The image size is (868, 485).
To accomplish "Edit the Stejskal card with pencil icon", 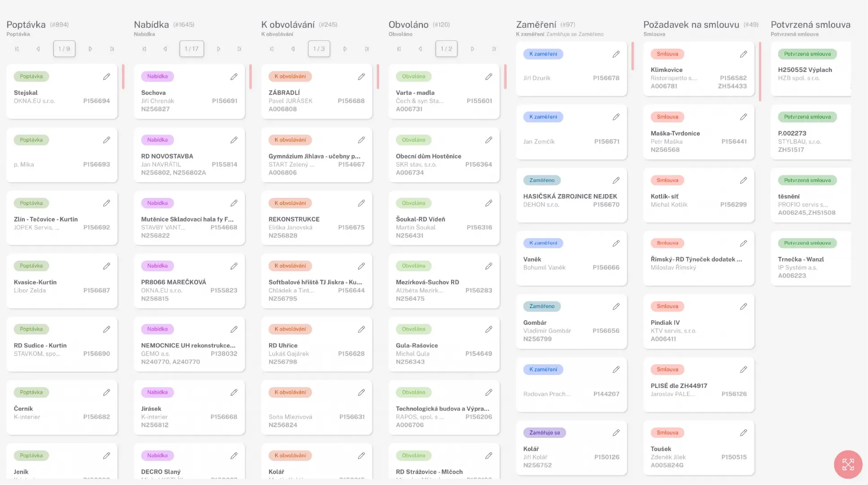I will 106,77.
